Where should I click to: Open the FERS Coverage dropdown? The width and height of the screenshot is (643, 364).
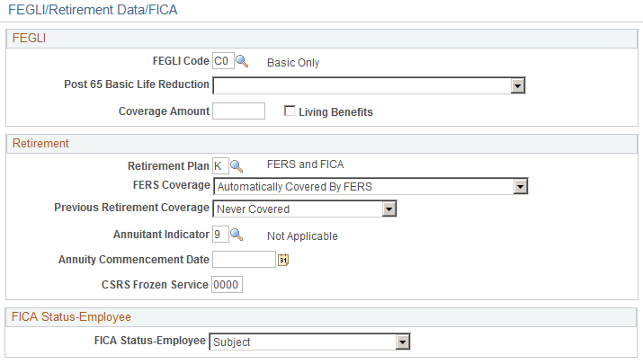[x=520, y=186]
